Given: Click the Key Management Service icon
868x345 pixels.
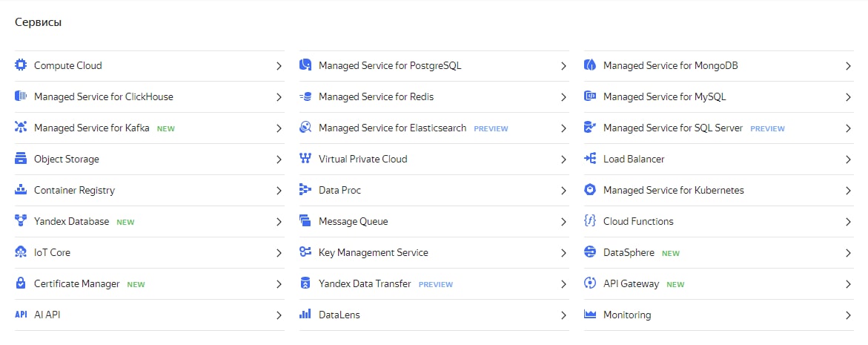Looking at the screenshot, I should [x=305, y=252].
